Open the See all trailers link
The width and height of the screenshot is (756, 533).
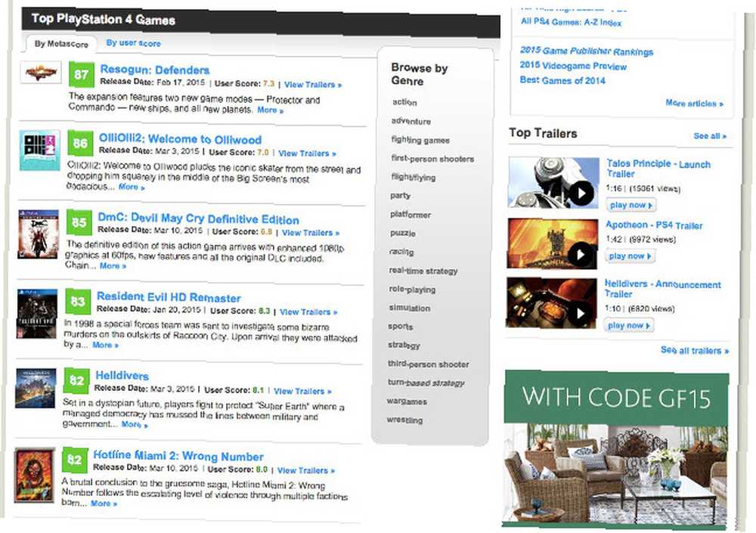point(694,350)
